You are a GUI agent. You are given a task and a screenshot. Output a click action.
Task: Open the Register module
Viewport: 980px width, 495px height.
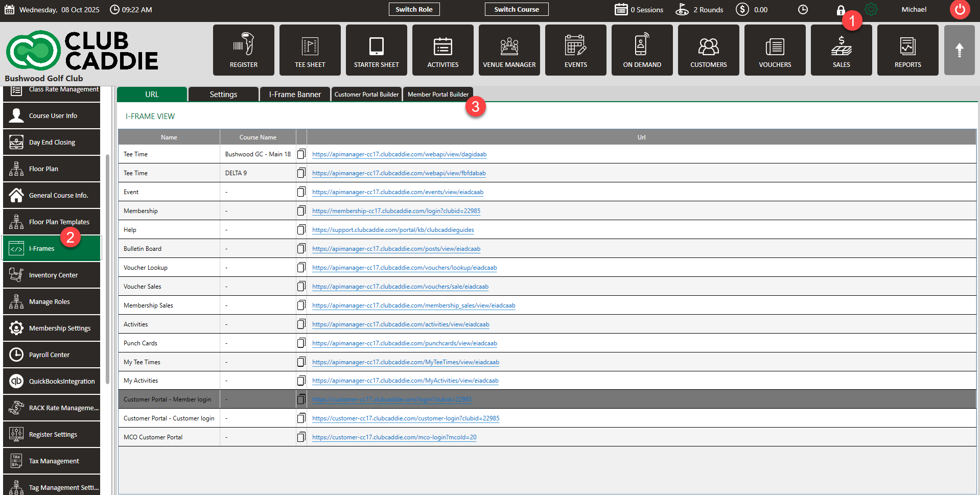point(243,50)
